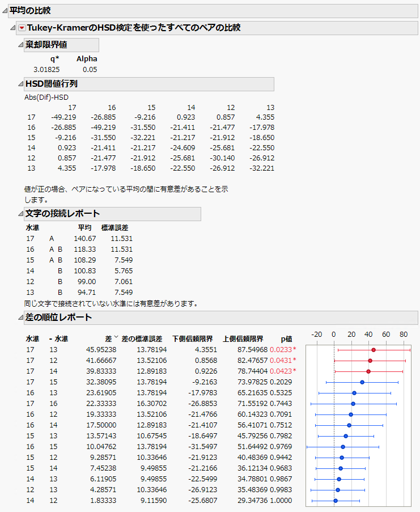Select the 差の順位レポート header
The height and width of the screenshot is (512, 420).
221,318
